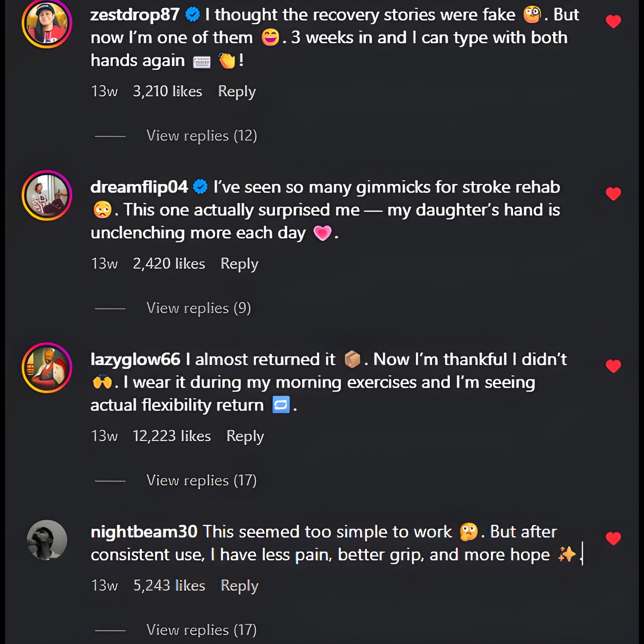The width and height of the screenshot is (644, 644).
Task: Open the zestdrop87 username link
Action: 135,15
